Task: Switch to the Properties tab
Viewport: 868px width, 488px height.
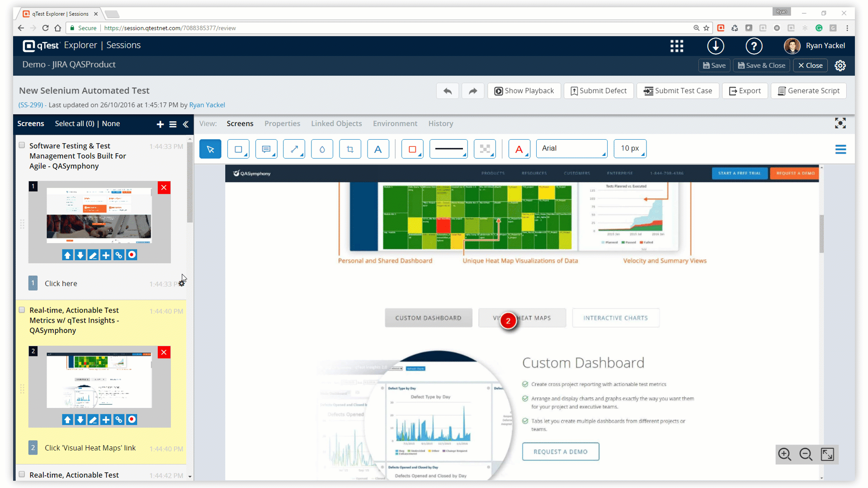Action: [282, 123]
